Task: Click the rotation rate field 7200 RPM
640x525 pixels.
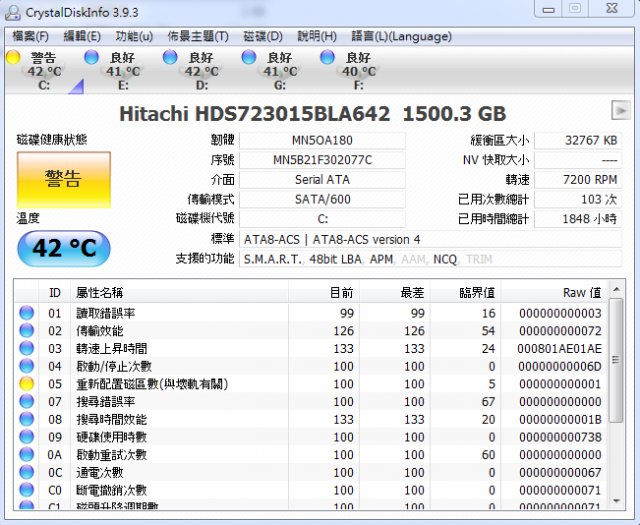Action: pos(578,180)
